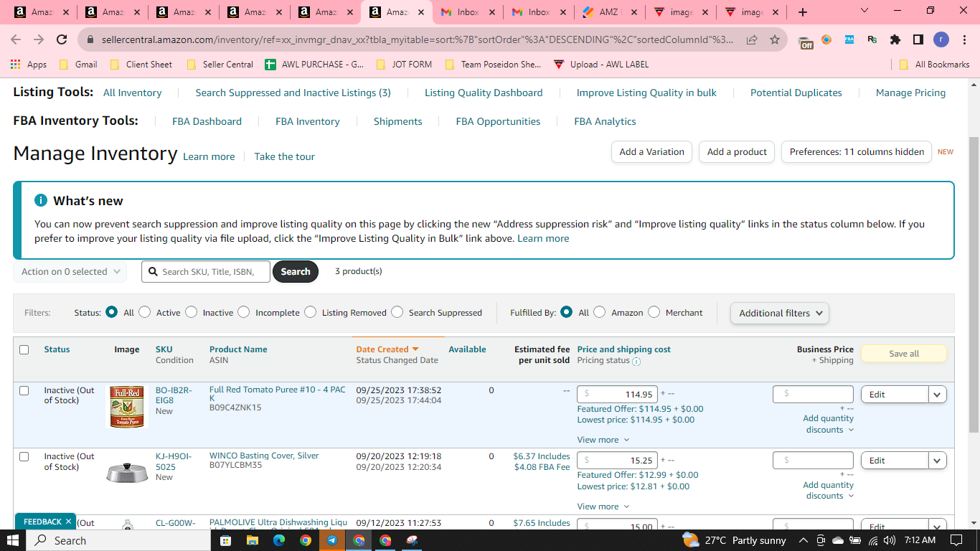Open Telegram from the taskbar
This screenshot has height=551, width=980.
click(332, 540)
